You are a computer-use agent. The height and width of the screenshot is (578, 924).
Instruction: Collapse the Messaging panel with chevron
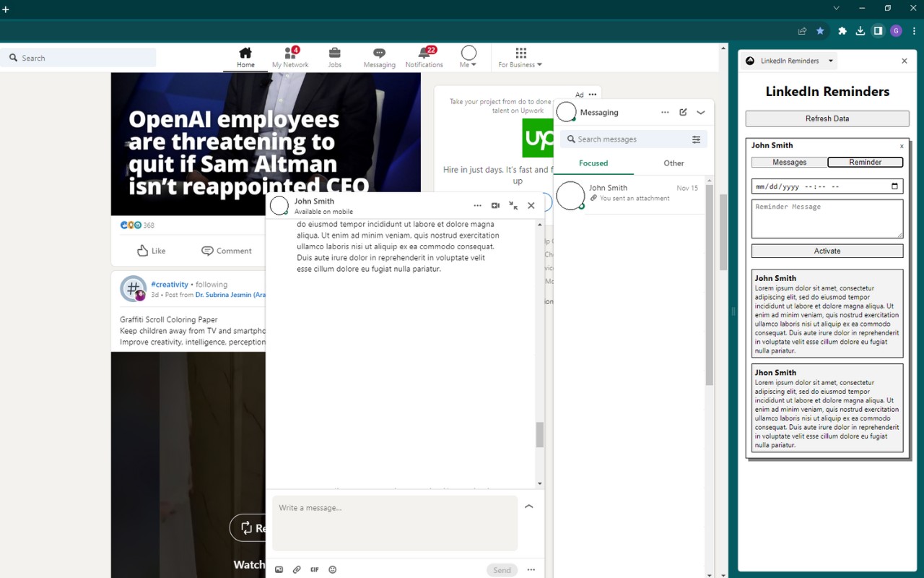pyautogui.click(x=701, y=113)
